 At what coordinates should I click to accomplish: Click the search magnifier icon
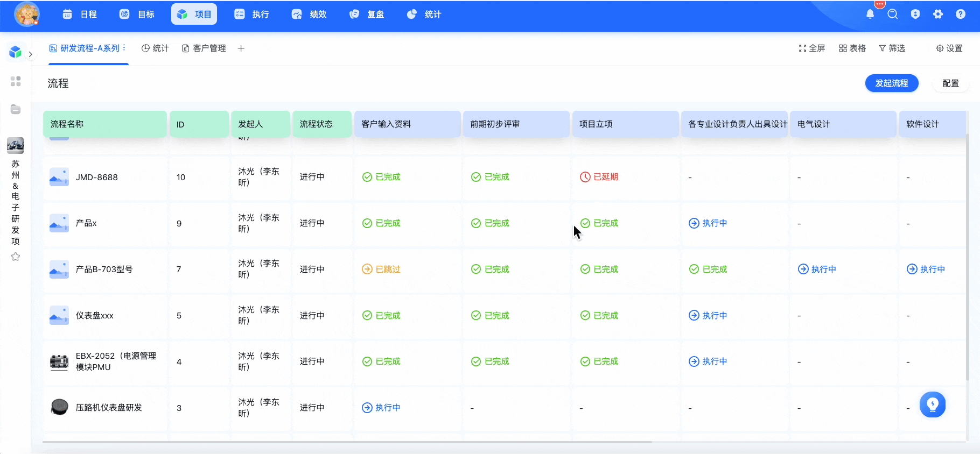893,15
